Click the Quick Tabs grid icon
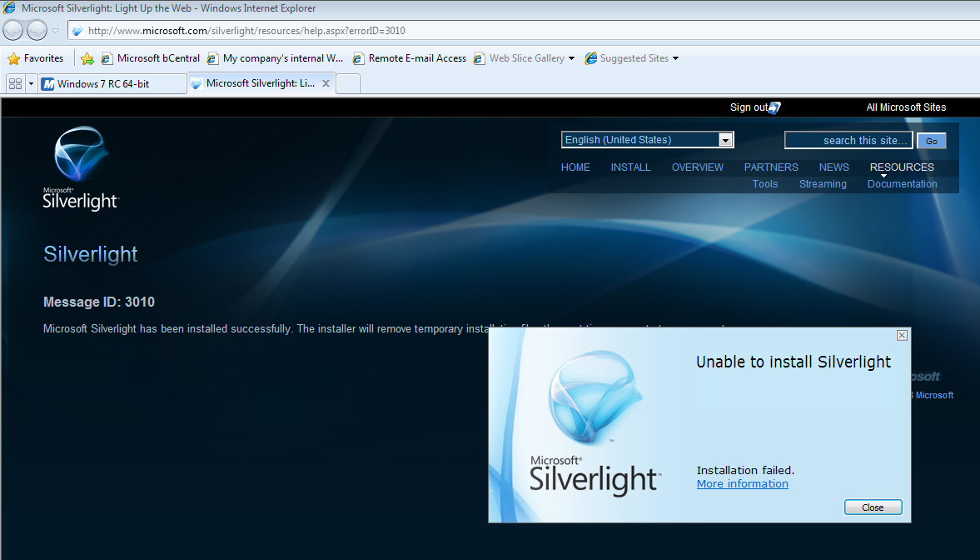This screenshot has width=980, height=560. [16, 83]
